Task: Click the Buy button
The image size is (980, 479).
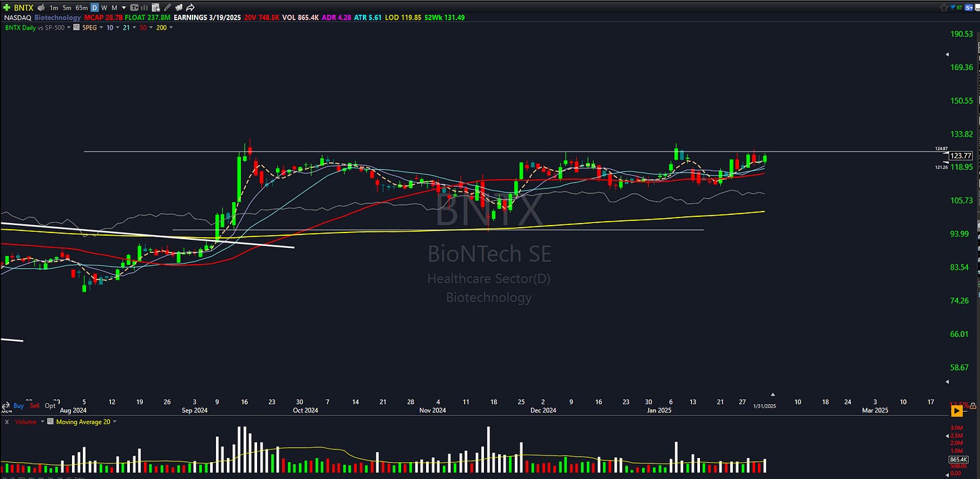Action: pyautogui.click(x=18, y=406)
